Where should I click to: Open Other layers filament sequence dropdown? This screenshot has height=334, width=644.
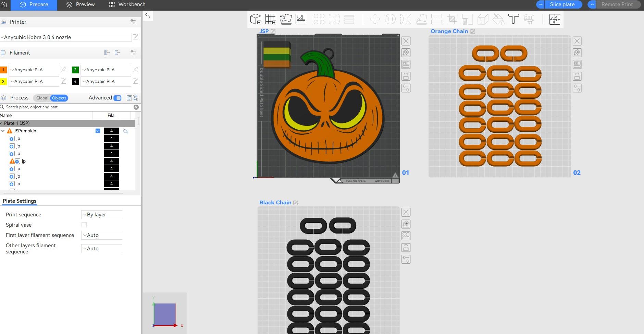[x=101, y=249]
